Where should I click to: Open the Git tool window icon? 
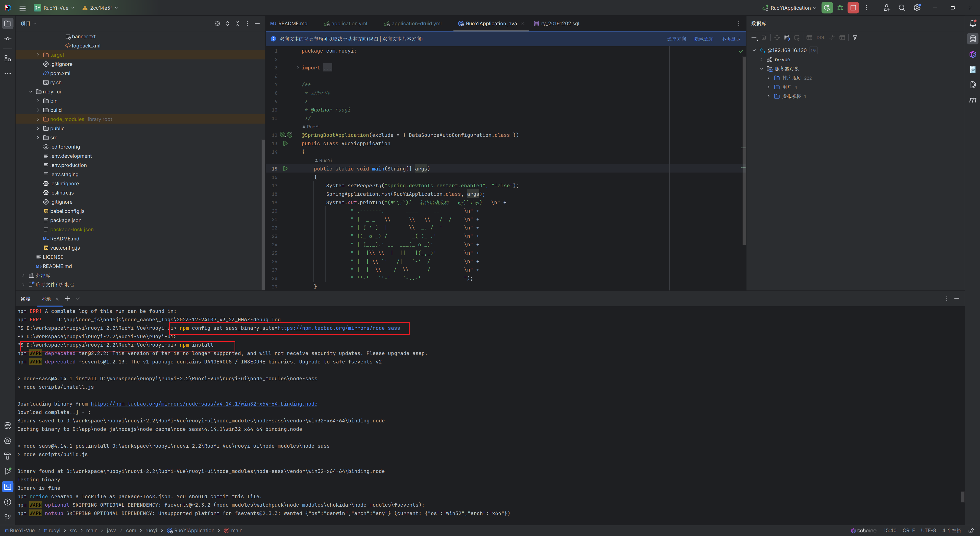click(x=8, y=517)
